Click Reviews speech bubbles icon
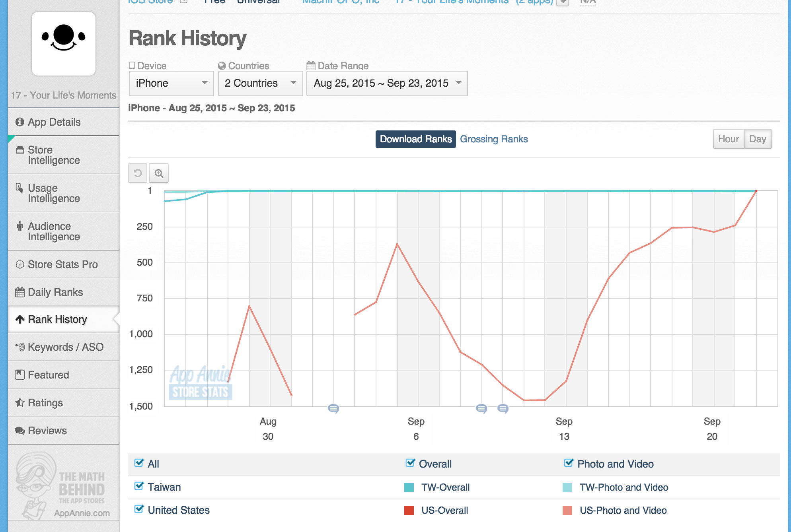Screen dimensions: 791x532 click(19, 431)
